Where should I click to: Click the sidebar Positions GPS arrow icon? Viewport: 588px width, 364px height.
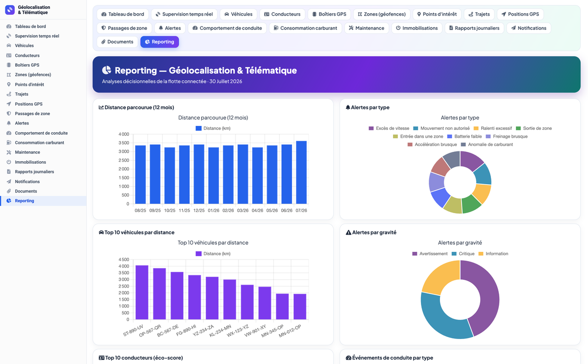tap(9, 104)
